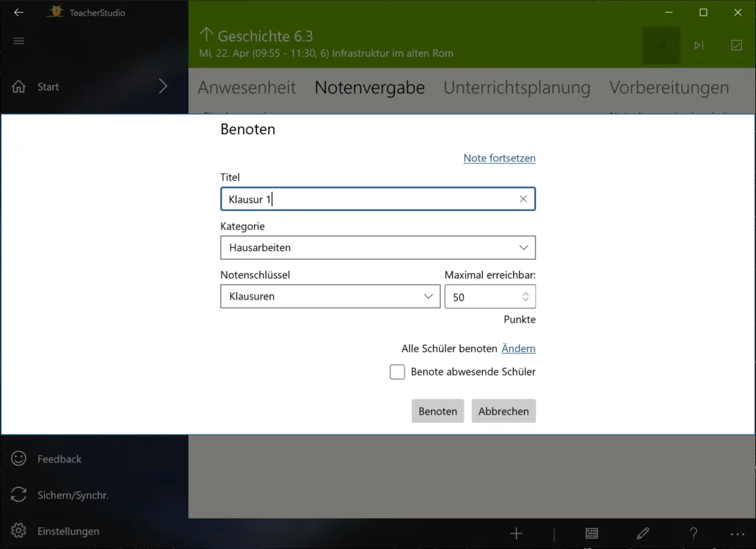Follow the Note fortsetzen link
The width and height of the screenshot is (756, 549).
coord(500,158)
